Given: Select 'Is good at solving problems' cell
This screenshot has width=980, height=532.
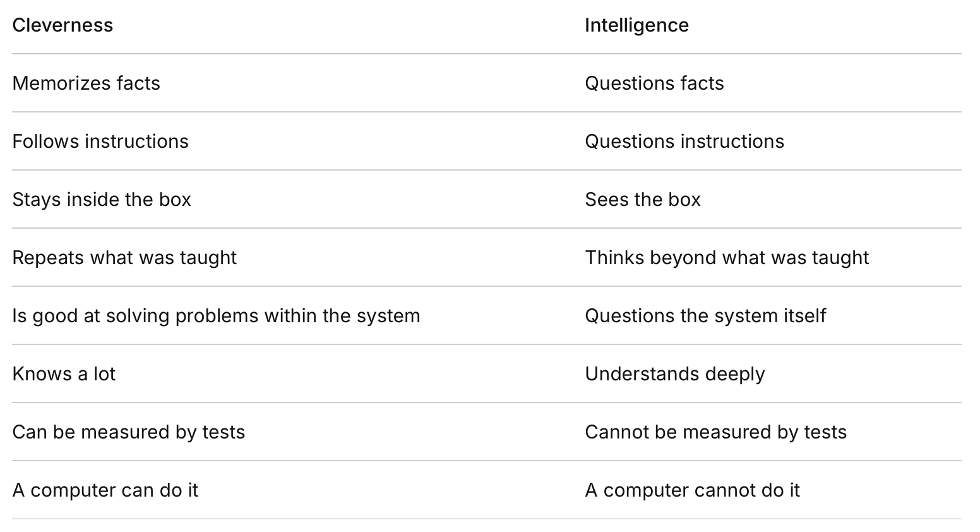Looking at the screenshot, I should coord(216,316).
